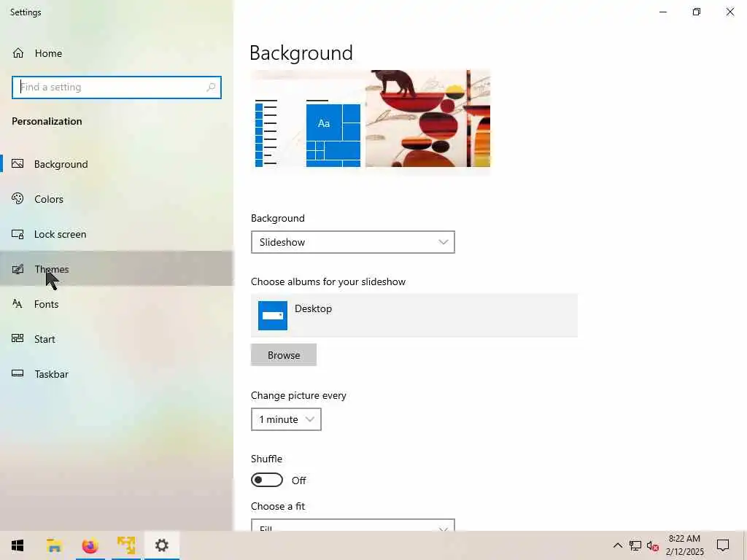This screenshot has width=747, height=560.
Task: Open the Background Slideshow dropdown
Action: click(352, 242)
